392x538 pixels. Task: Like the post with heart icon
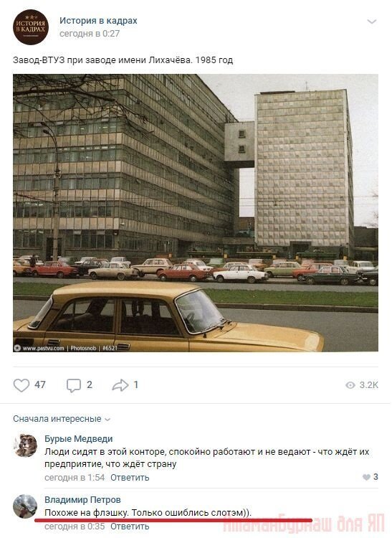(x=21, y=385)
